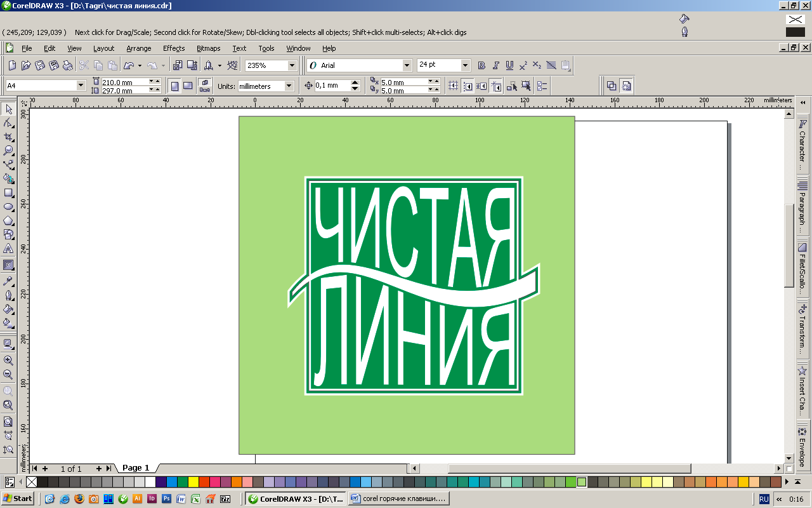Open the Arrange menu

(139, 48)
